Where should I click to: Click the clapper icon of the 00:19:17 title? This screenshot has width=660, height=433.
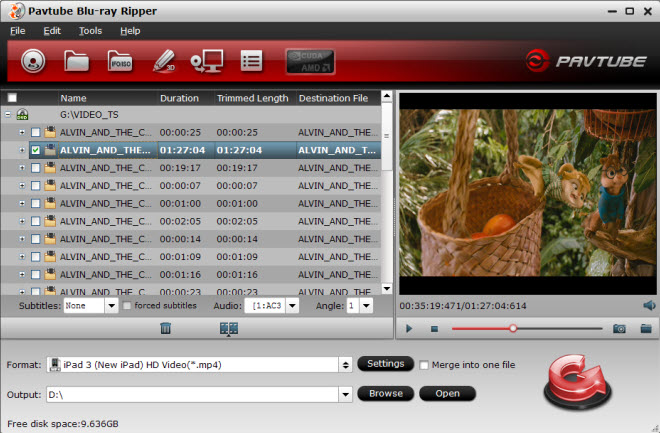click(x=50, y=168)
